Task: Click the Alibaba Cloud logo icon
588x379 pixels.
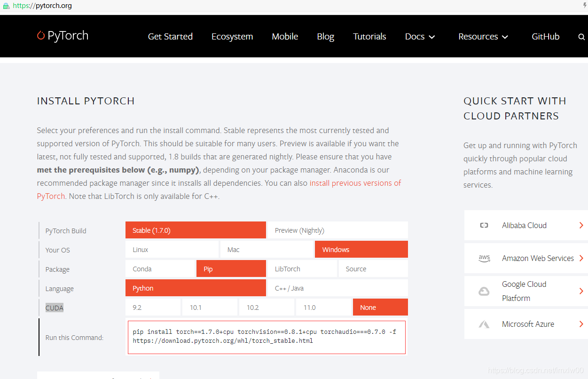Action: (484, 225)
